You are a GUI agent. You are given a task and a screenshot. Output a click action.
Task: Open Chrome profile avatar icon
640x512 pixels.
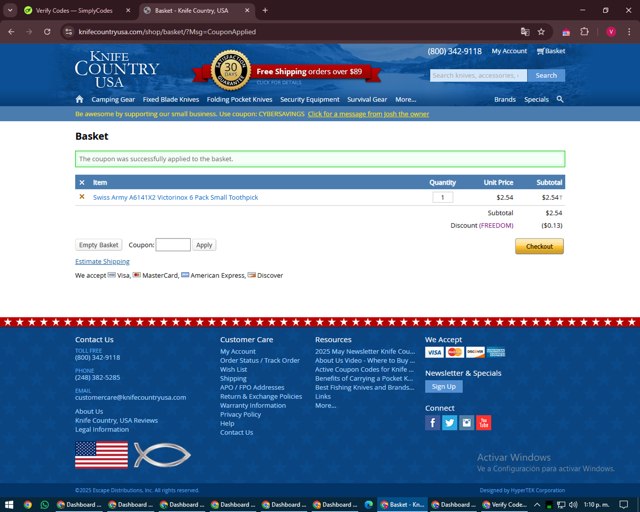(611, 32)
